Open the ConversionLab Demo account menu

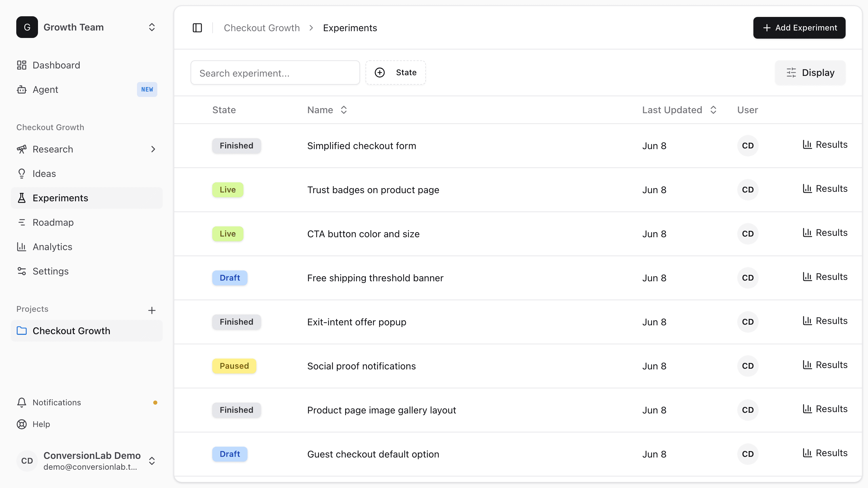tap(87, 461)
